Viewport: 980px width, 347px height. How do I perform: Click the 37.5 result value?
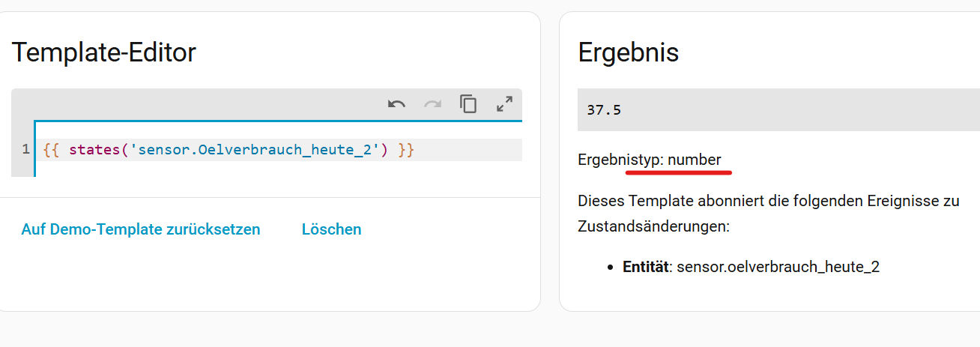coord(604,110)
